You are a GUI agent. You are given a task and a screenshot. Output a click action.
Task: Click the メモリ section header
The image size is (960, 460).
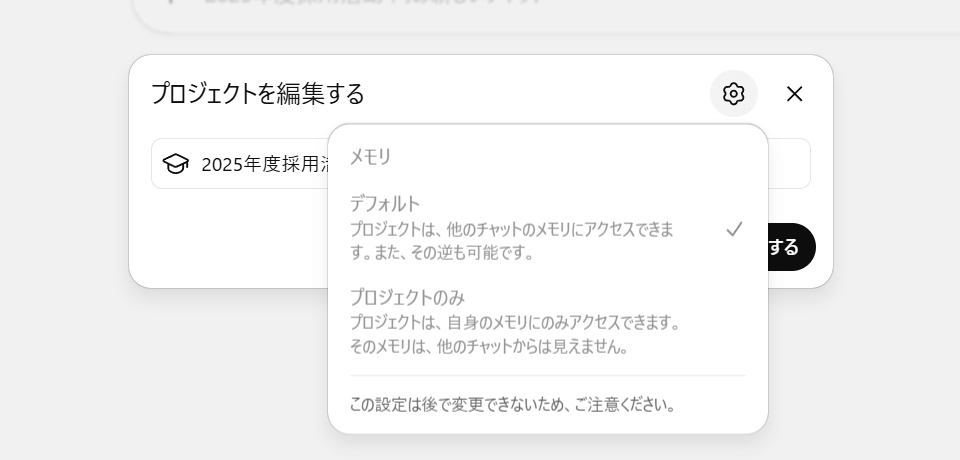click(371, 156)
